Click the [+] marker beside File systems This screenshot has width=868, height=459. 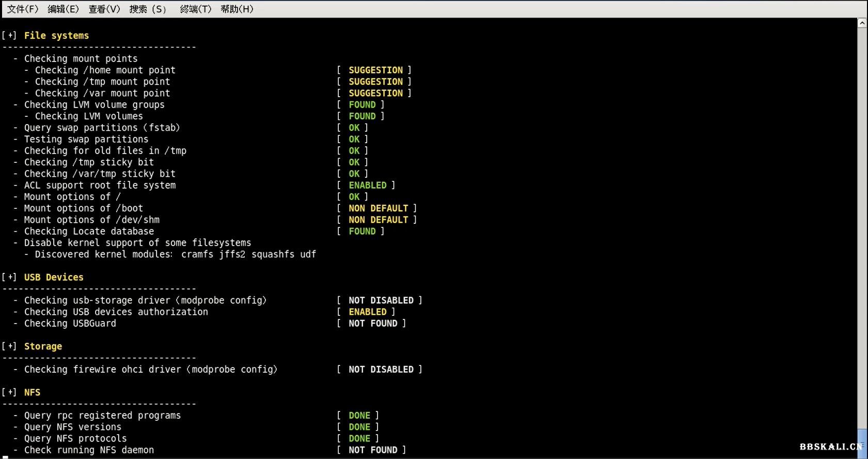pos(9,36)
